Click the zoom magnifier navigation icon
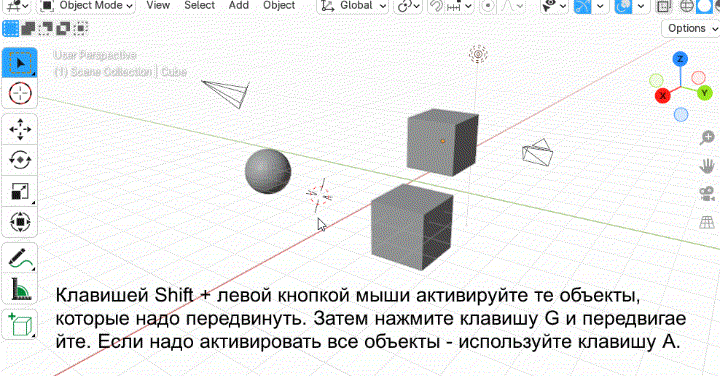Screen dimensions: 720x376 pyautogui.click(x=707, y=138)
